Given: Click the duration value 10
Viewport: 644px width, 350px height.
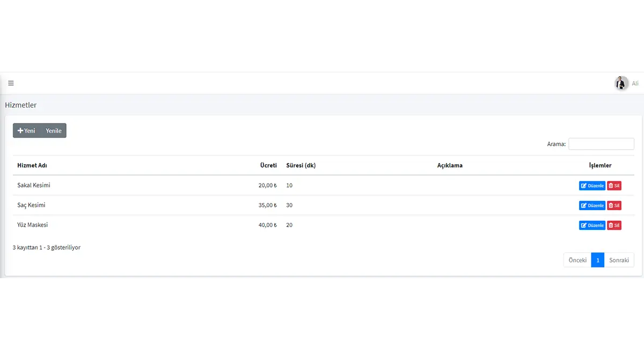Looking at the screenshot, I should click(289, 185).
